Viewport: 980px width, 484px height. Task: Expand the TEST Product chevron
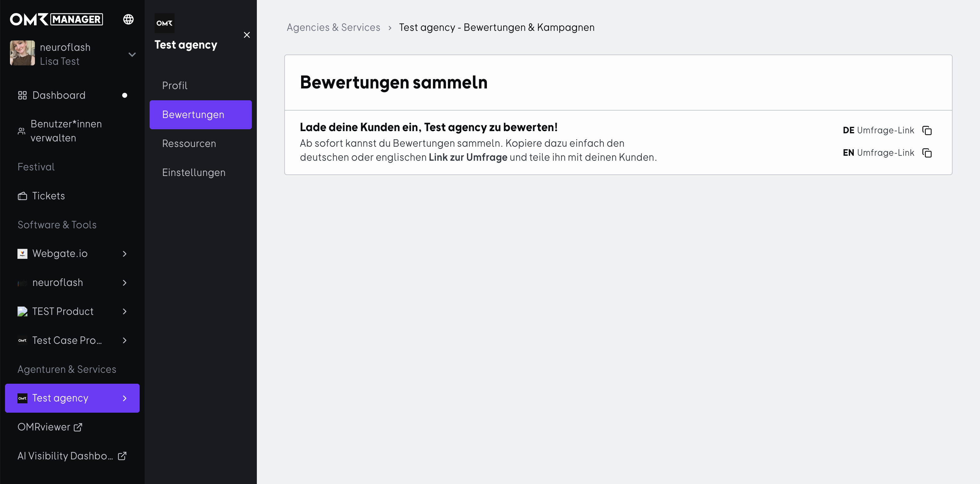(124, 311)
